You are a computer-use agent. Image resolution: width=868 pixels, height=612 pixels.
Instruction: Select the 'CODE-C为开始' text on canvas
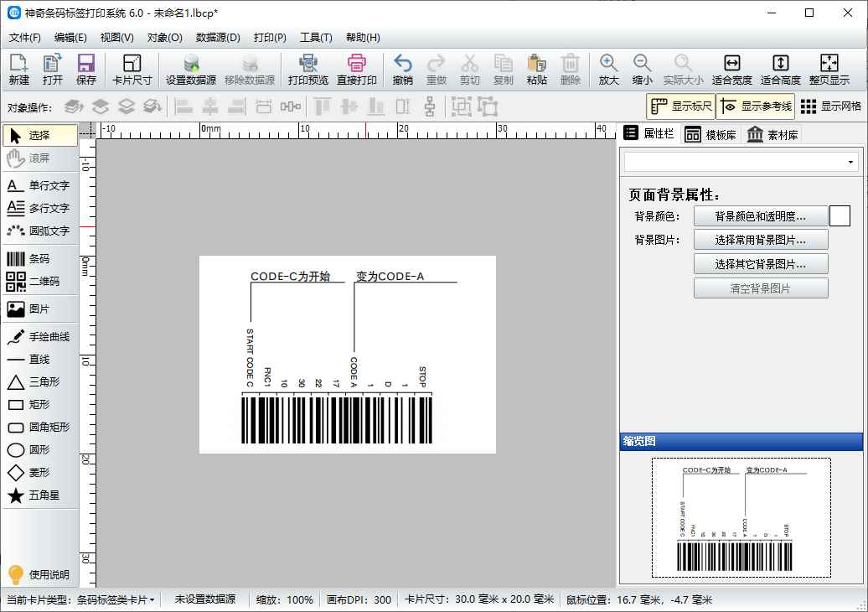pos(290,277)
